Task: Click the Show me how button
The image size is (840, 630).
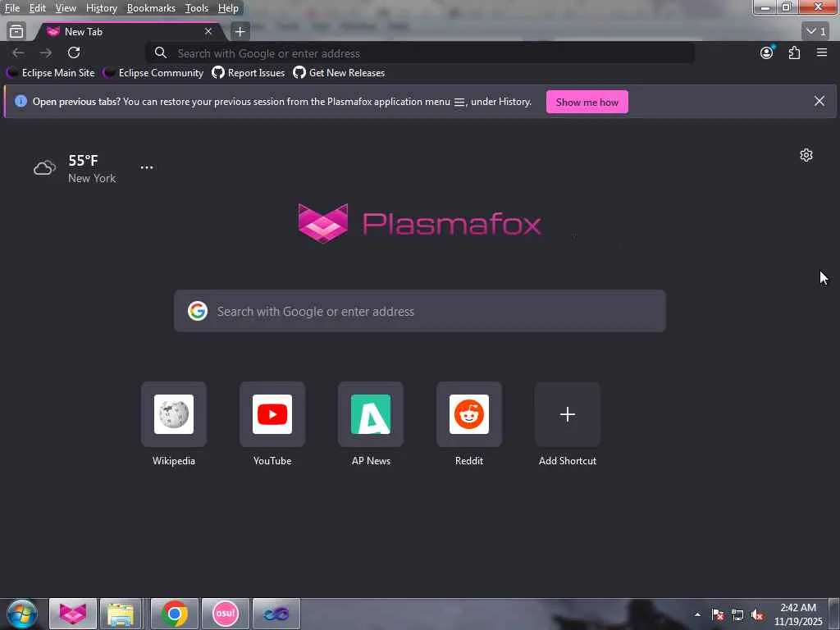Action: [x=587, y=102]
